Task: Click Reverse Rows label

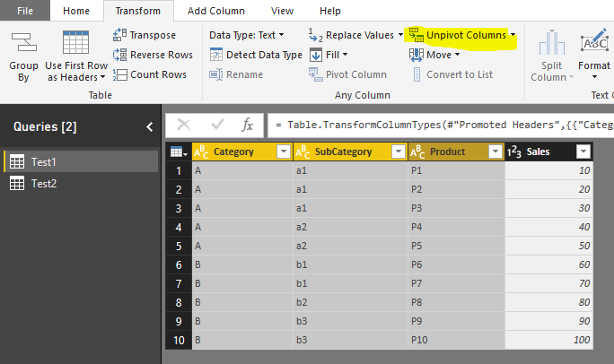Action: pos(162,55)
